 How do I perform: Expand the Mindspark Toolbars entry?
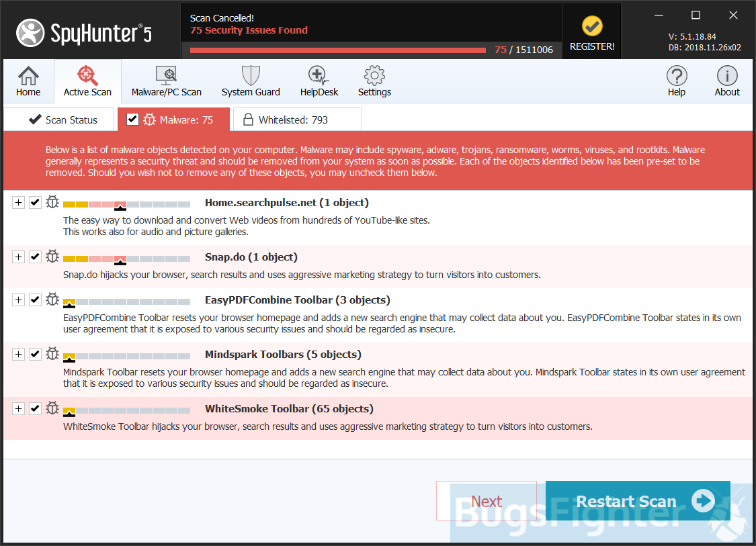tap(18, 354)
